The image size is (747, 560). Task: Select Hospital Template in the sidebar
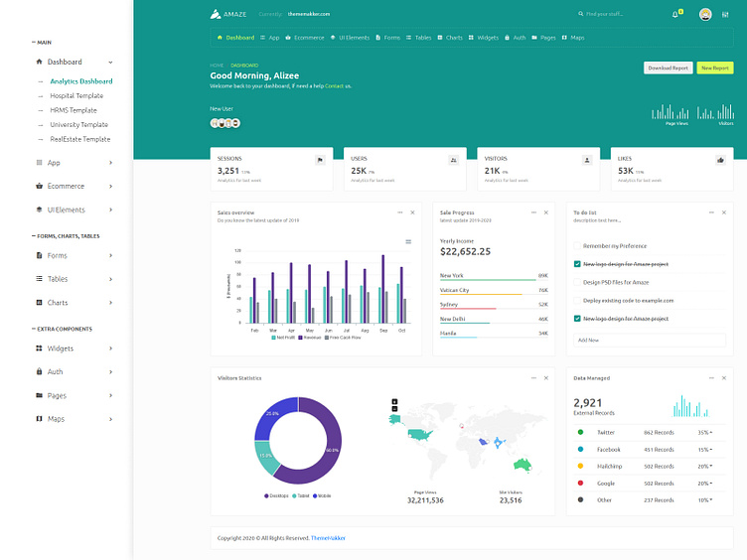[76, 96]
